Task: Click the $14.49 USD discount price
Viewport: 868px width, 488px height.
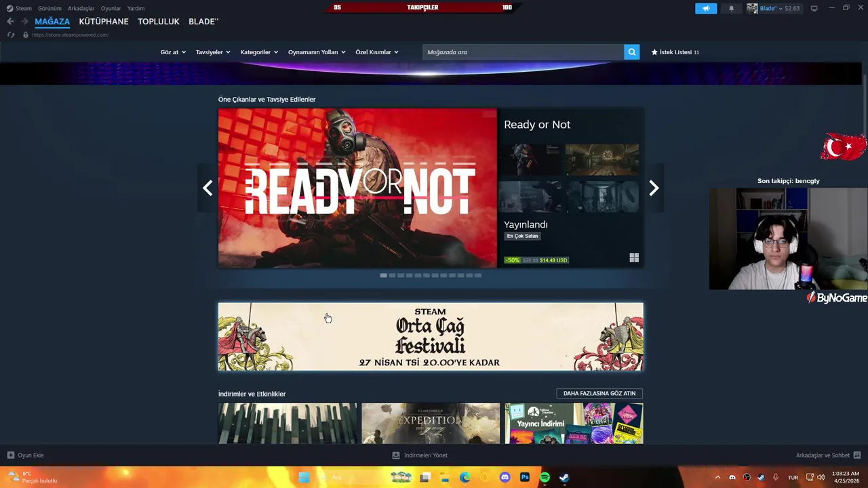Action: [x=553, y=260]
